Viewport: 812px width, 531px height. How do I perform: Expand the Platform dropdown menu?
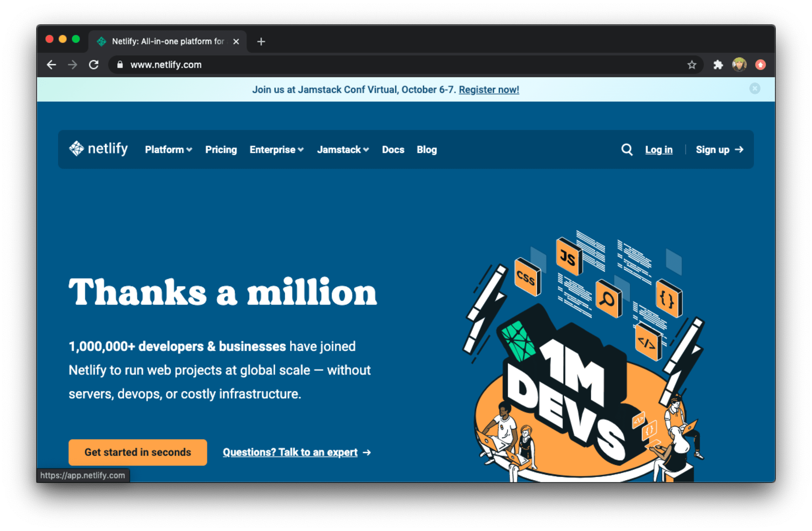[168, 149]
